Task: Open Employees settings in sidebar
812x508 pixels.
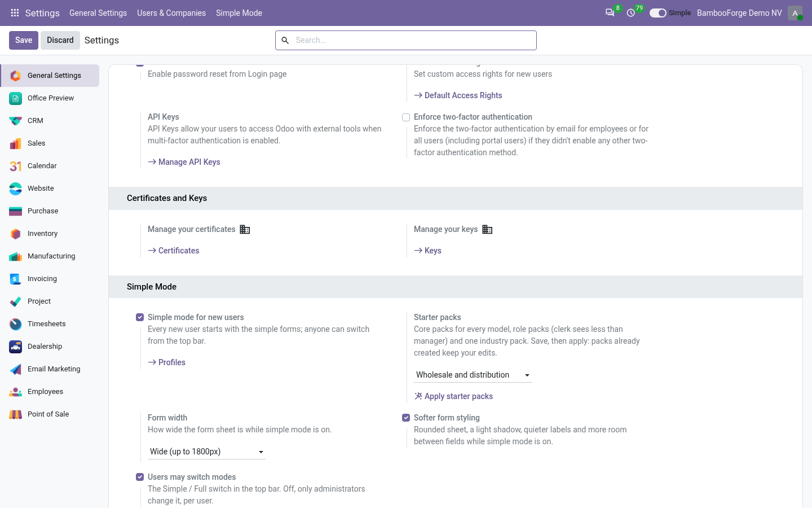Action: (50, 392)
